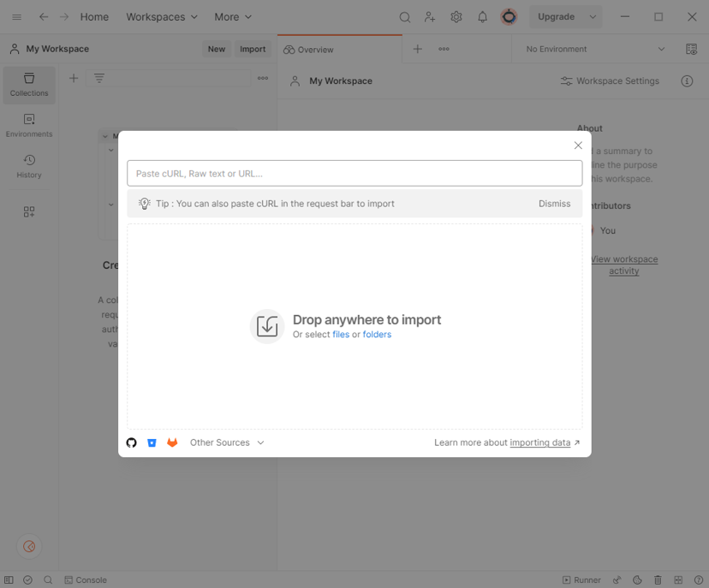Open the Upgrade dropdown arrow
Viewport: 709px width, 588px height.
coord(593,17)
